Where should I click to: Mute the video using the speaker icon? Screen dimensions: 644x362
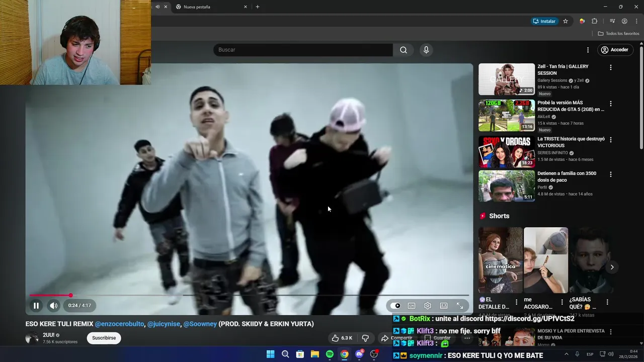tap(53, 305)
